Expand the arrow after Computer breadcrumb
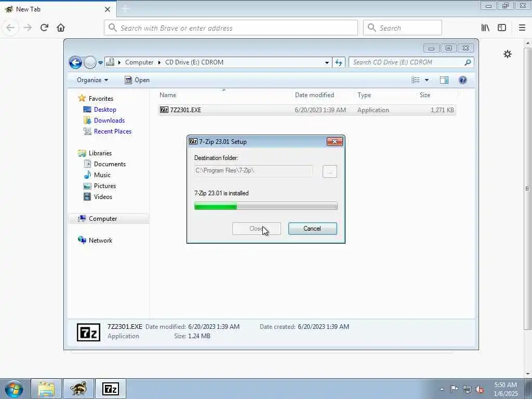This screenshot has width=532, height=399. coord(159,62)
